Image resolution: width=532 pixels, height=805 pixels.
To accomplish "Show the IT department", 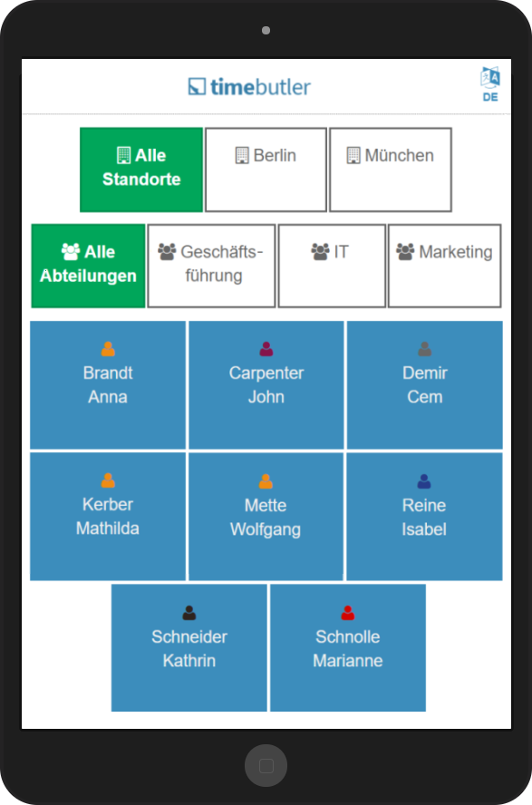I will [332, 266].
